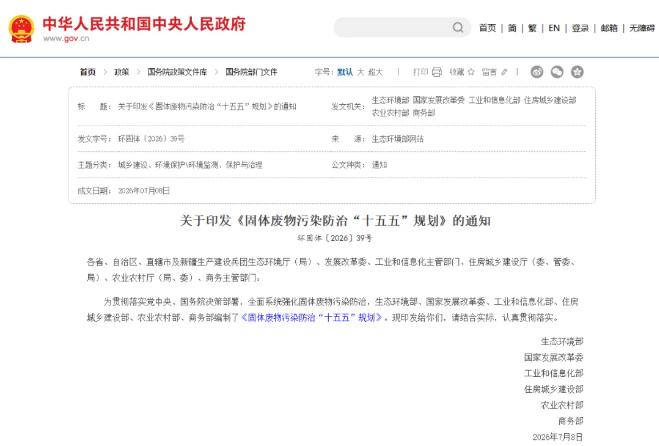Share via the QZone star icon

coord(577,72)
